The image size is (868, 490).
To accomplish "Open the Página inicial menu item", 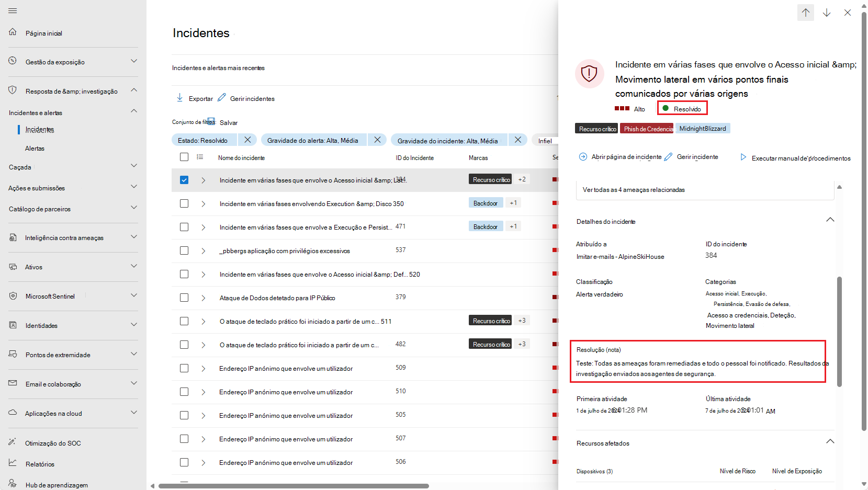I will tap(44, 33).
